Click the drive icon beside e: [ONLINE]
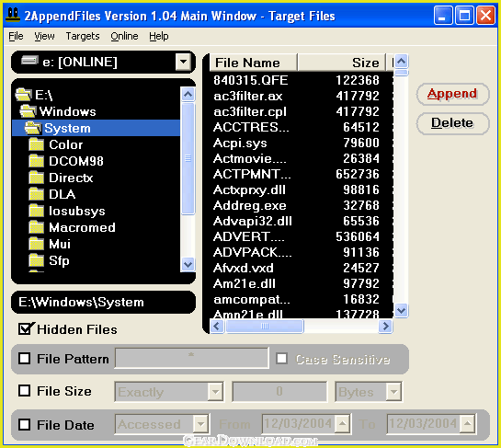Screen dimensions: 501x448 pos(29,61)
